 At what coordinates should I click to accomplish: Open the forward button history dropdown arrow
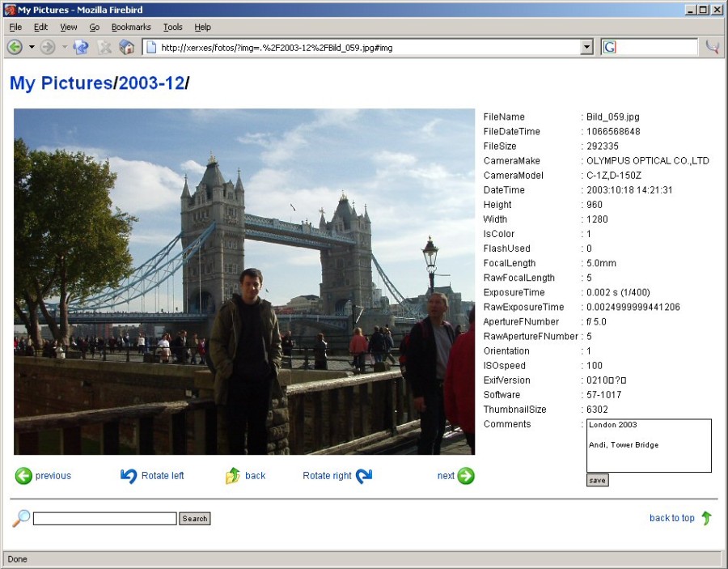[x=65, y=47]
